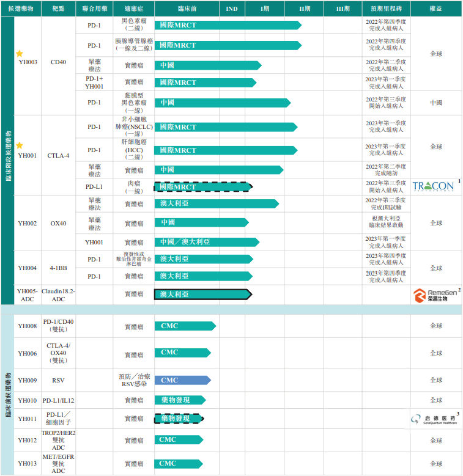The image size is (463, 476).
Task: Click the GeneQuantum Healthcare logo
Action: 434,419
